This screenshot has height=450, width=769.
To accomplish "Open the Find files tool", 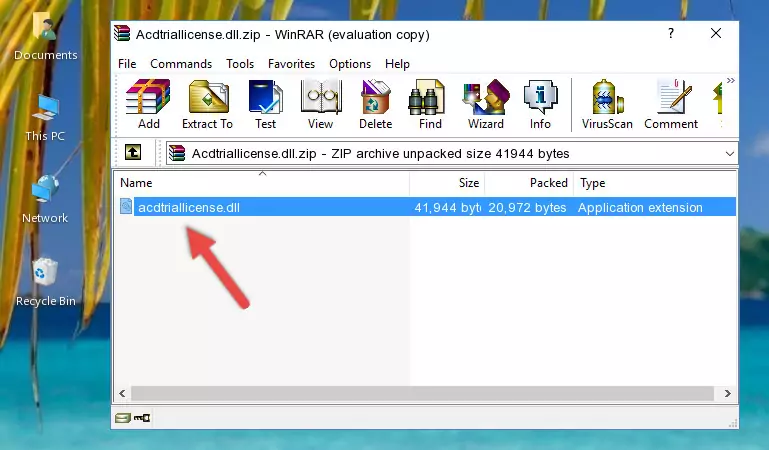I will click(430, 104).
